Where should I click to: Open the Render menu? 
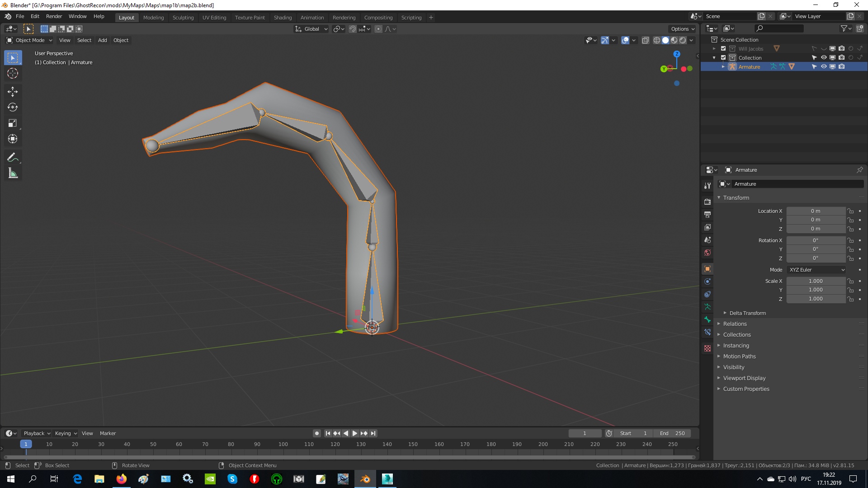54,16
